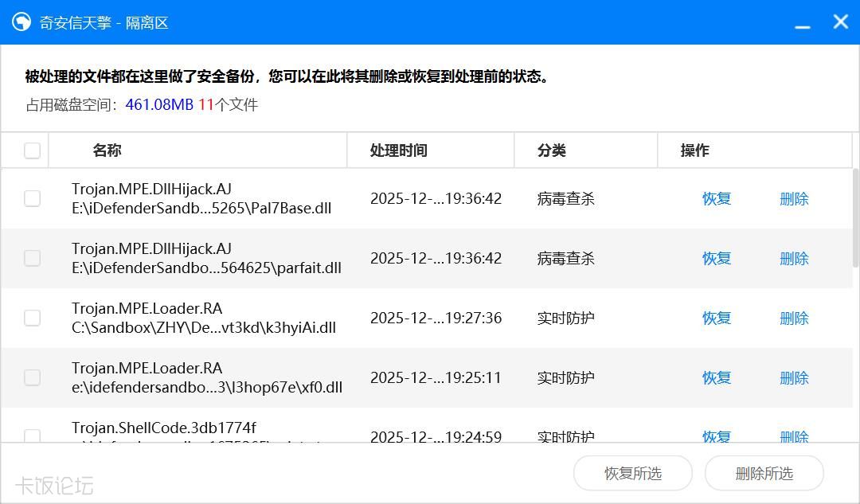
Task: Restore the k3hyiAi.dll file
Action: click(x=716, y=318)
